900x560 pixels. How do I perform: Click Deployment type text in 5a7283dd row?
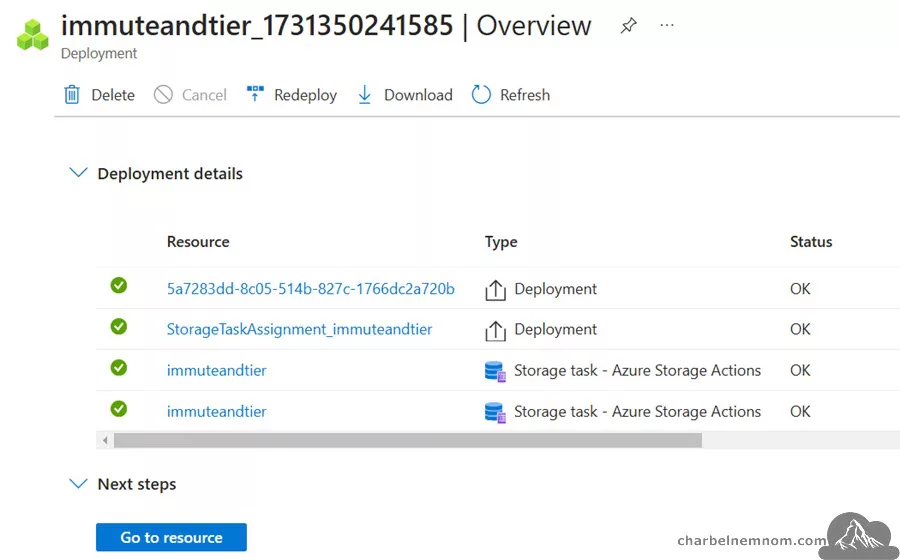[x=556, y=289]
